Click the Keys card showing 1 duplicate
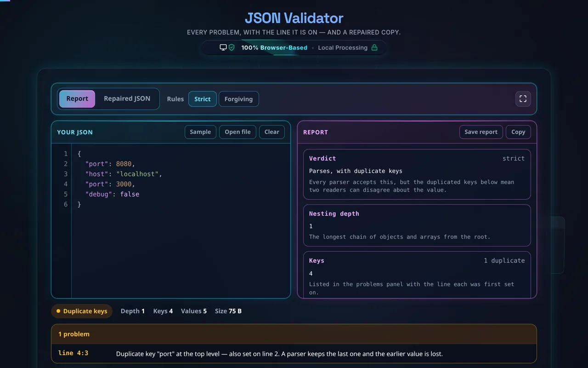Image resolution: width=588 pixels, height=368 pixels. pos(417,275)
